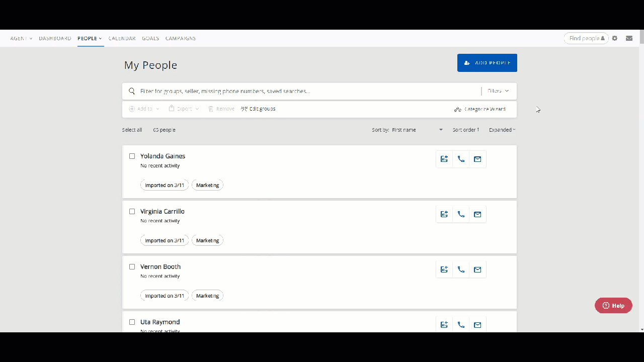Click the phone icon for Vernon Booth

click(x=461, y=270)
